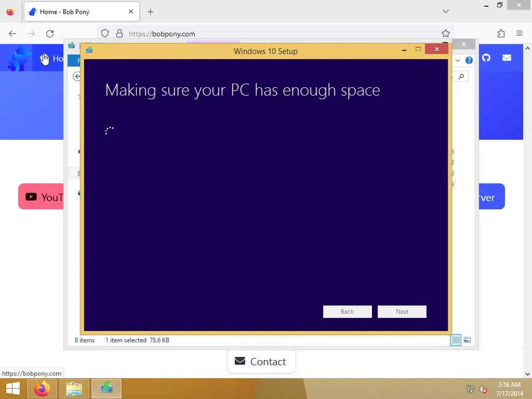Select Windows Setup taskbar item

pyautogui.click(x=106, y=389)
